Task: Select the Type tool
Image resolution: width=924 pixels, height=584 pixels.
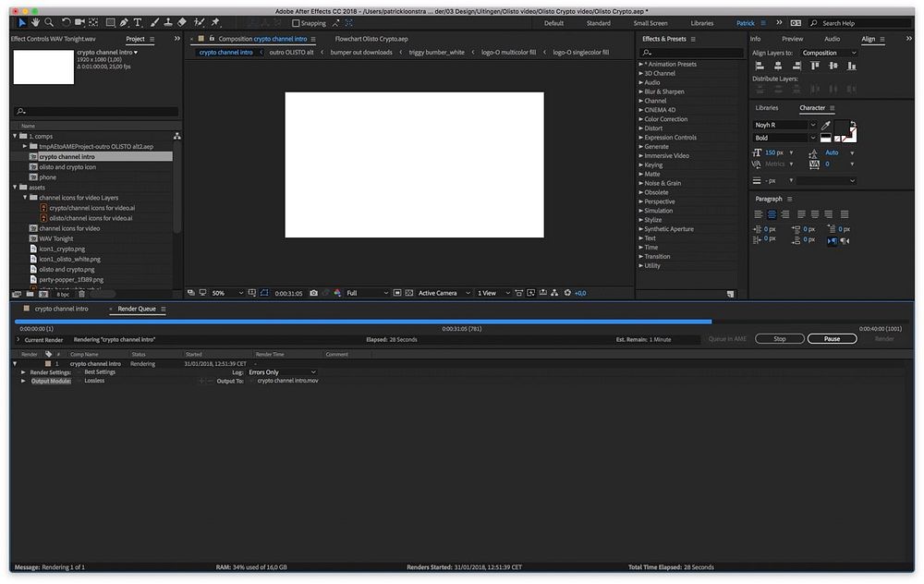Action: 138,22
